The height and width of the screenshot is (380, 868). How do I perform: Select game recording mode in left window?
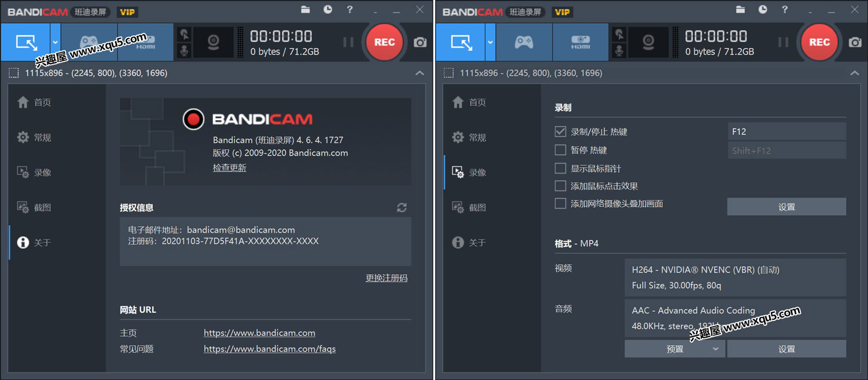click(89, 42)
